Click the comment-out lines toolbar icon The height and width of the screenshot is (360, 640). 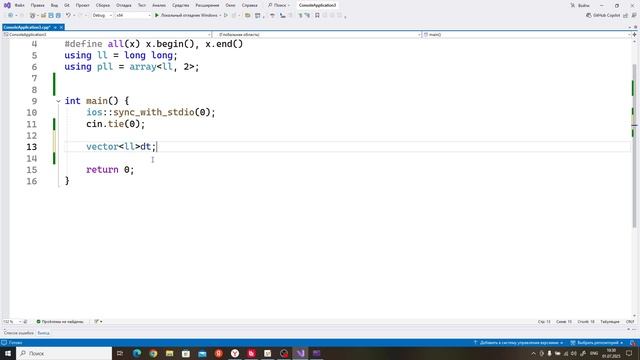(300, 15)
